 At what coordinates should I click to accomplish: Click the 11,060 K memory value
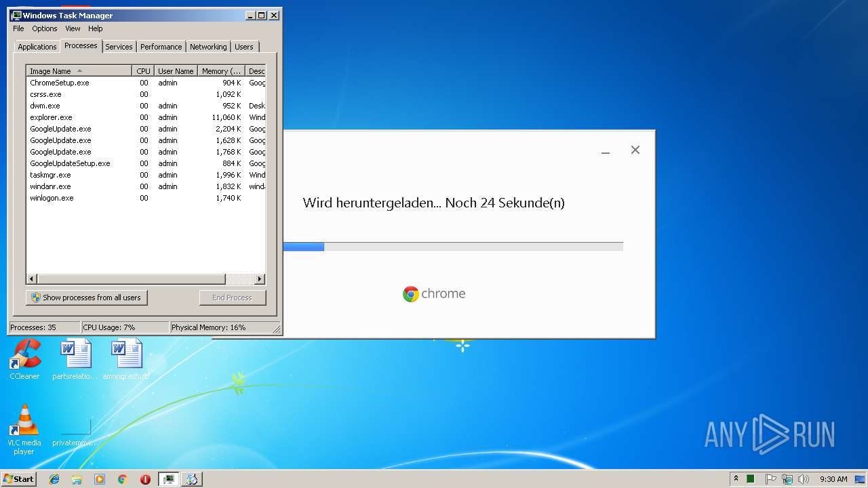click(226, 117)
